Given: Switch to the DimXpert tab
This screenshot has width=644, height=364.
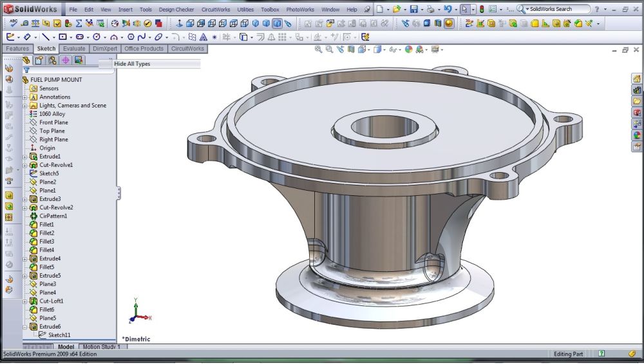Looking at the screenshot, I should pos(105,48).
